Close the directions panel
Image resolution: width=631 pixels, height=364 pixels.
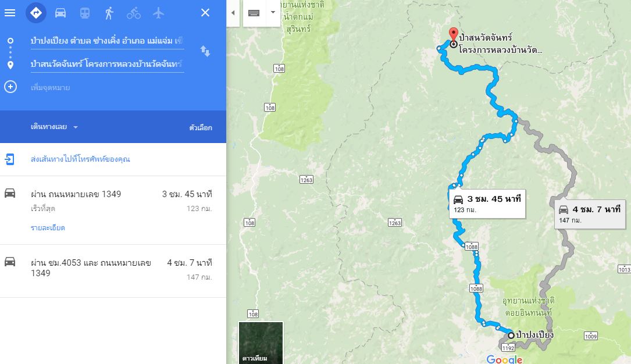pos(205,13)
